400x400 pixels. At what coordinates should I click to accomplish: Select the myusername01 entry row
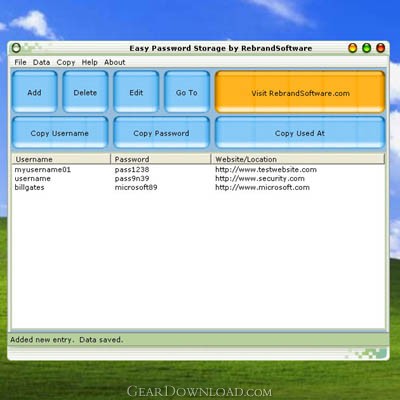198,170
